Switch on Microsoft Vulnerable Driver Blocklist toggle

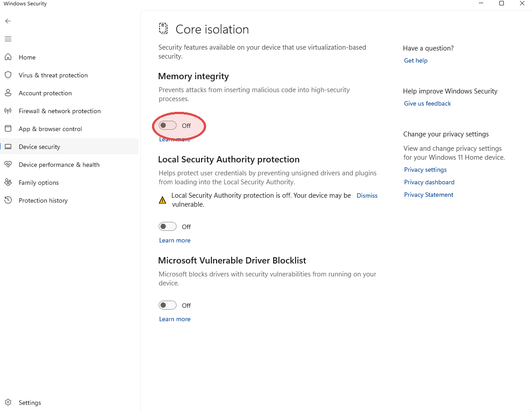(x=168, y=305)
